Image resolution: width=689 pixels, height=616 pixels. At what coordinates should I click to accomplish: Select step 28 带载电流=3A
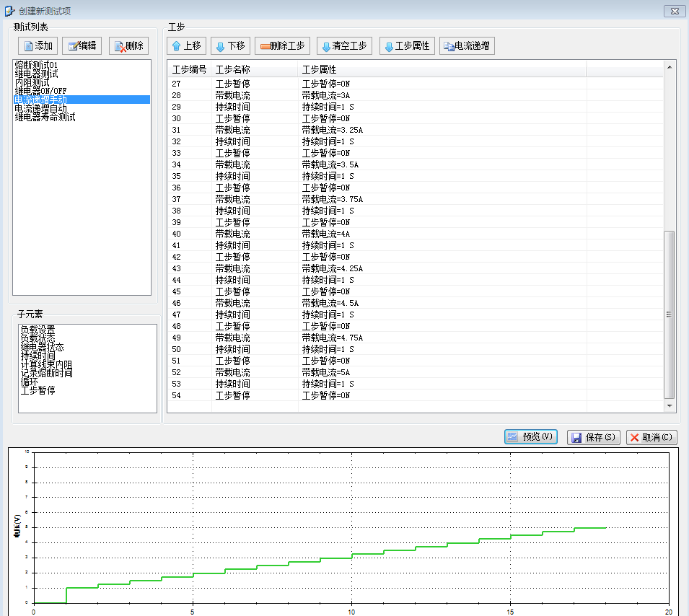tap(416, 95)
